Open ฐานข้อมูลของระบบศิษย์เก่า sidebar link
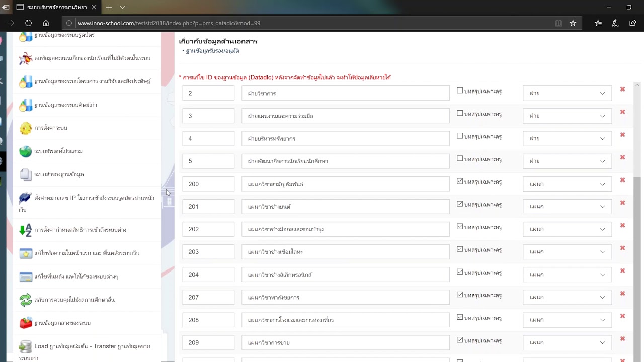Screen dimensions: 644x362 point(65,105)
